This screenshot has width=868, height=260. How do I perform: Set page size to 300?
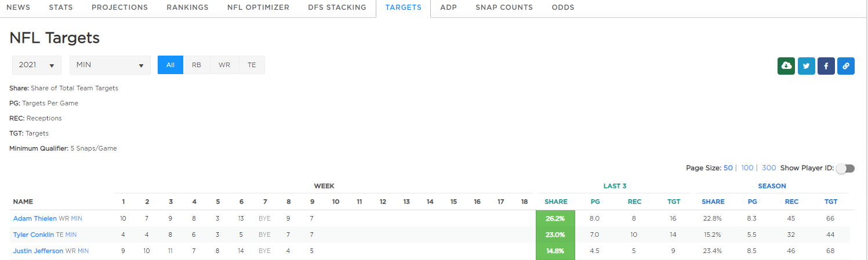click(769, 168)
